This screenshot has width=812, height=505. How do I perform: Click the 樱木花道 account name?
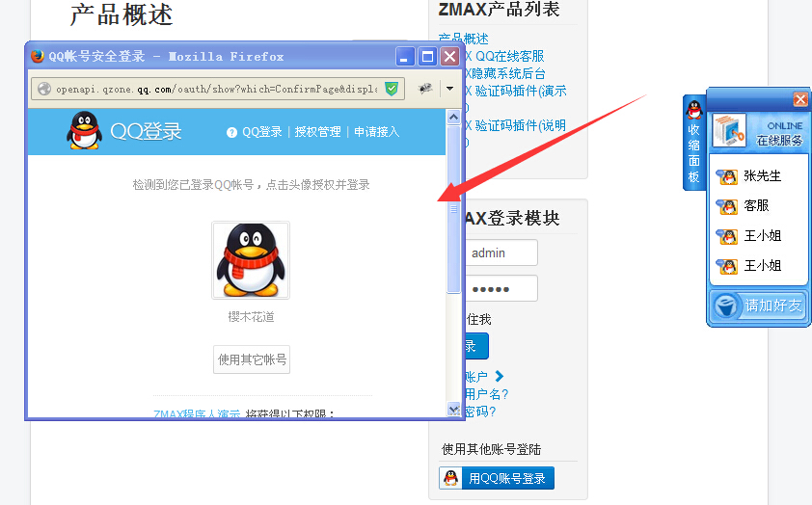click(251, 317)
